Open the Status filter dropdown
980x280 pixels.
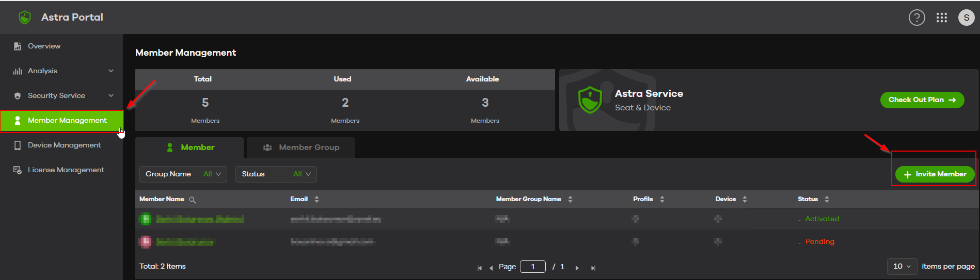pyautogui.click(x=276, y=174)
